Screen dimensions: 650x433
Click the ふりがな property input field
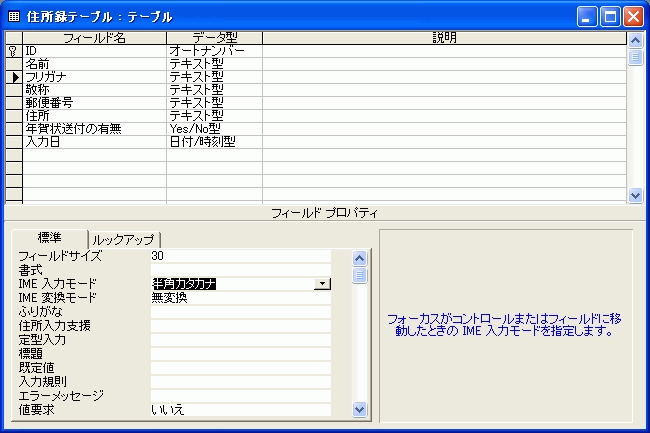(x=241, y=312)
